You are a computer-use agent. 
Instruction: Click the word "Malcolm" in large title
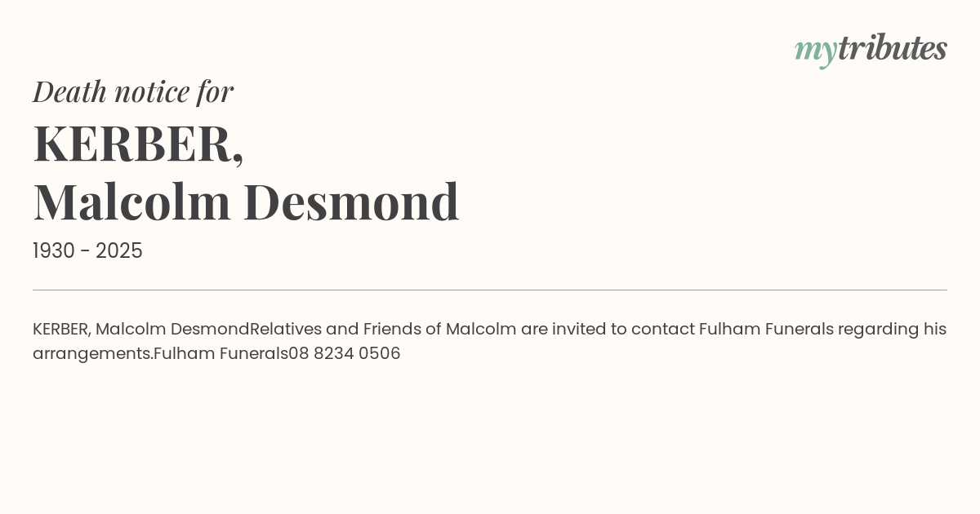click(x=132, y=202)
